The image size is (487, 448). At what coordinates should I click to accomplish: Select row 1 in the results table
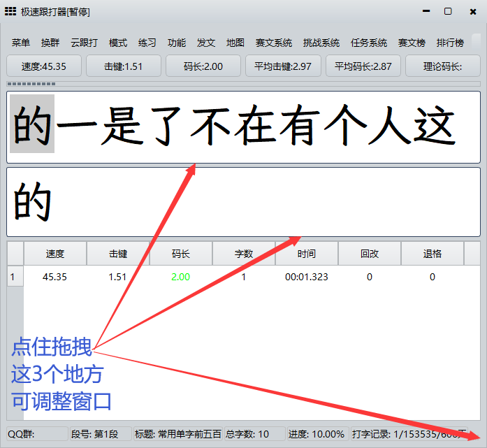(12, 277)
